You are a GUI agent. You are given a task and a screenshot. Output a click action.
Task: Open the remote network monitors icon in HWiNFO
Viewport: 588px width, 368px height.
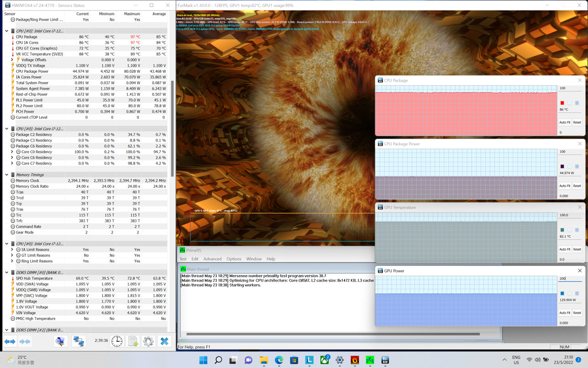[x=79, y=341]
